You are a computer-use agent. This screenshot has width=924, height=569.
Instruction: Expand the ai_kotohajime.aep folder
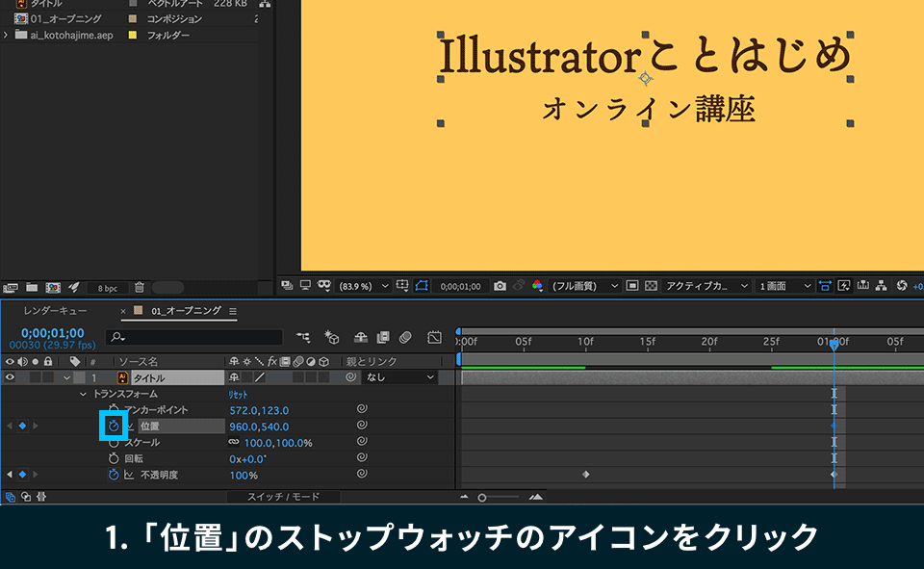tap(7, 35)
